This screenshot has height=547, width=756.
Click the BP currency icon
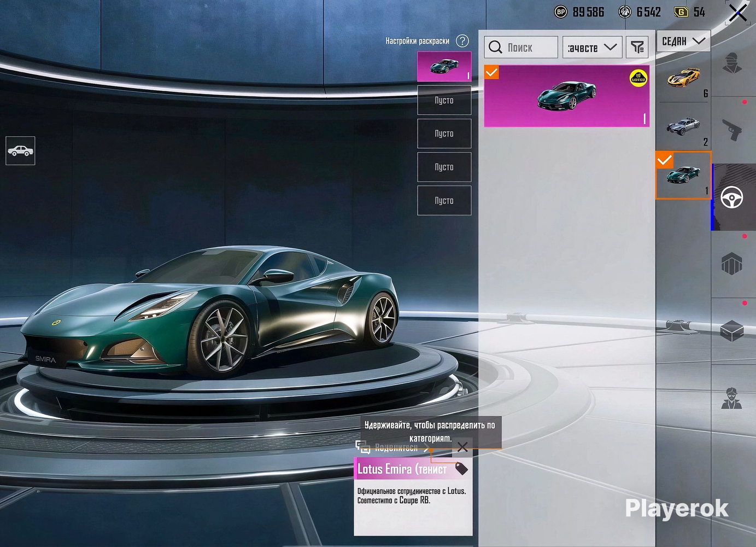coord(561,12)
